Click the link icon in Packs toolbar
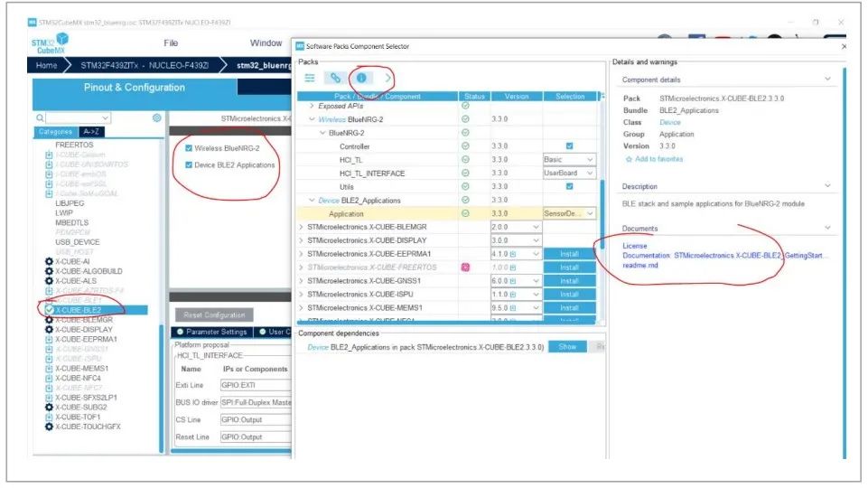Image resolution: width=868 pixels, height=488 pixels. pyautogui.click(x=335, y=78)
